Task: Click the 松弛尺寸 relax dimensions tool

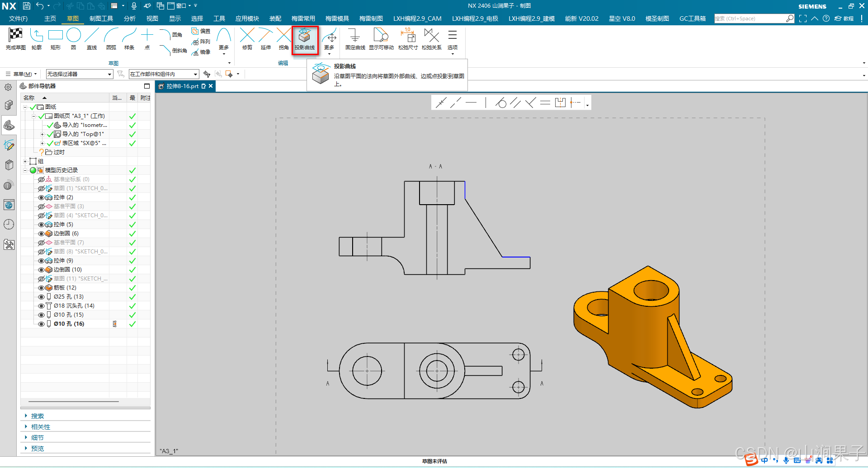Action: (x=408, y=38)
